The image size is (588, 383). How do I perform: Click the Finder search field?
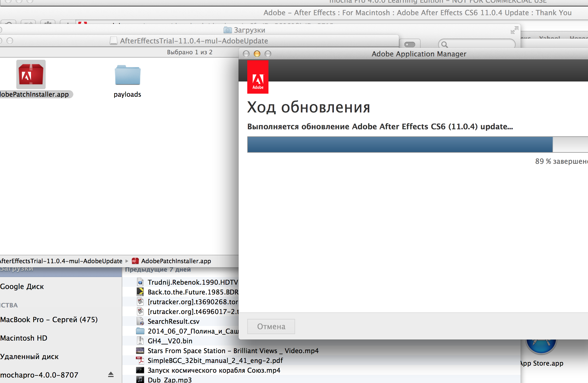click(477, 44)
